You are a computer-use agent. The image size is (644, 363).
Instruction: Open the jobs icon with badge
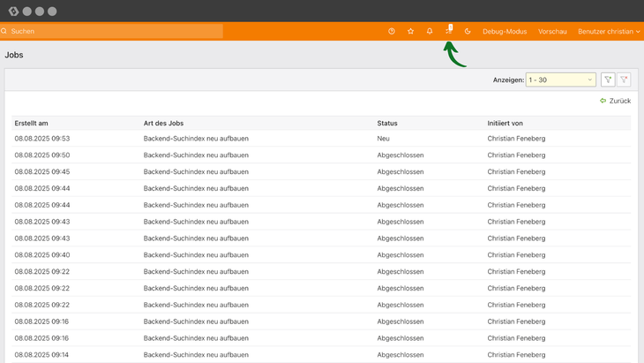449,30
